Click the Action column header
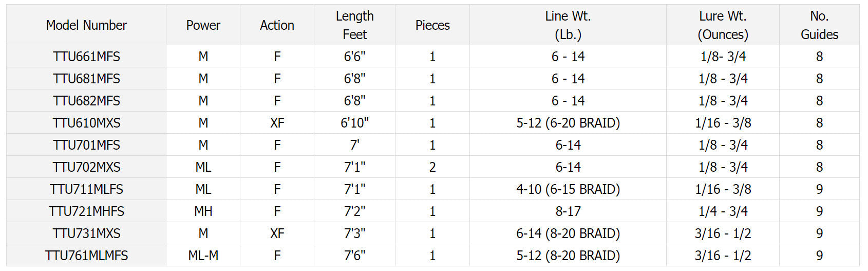Screen dimensions: 868x271 tap(277, 25)
